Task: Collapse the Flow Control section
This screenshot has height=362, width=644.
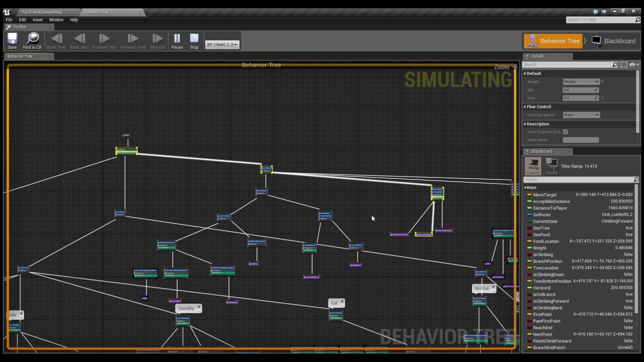Action: [x=524, y=107]
